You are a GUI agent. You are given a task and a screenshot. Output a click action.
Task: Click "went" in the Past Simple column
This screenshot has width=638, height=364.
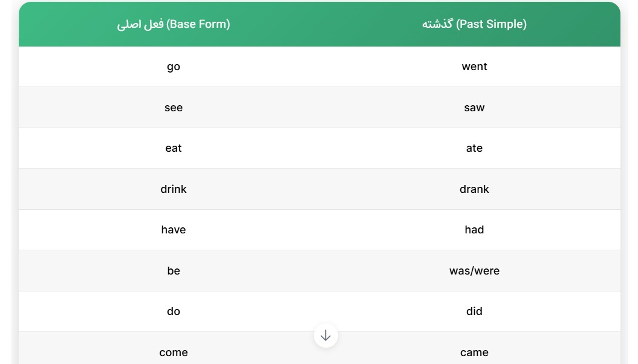(474, 67)
